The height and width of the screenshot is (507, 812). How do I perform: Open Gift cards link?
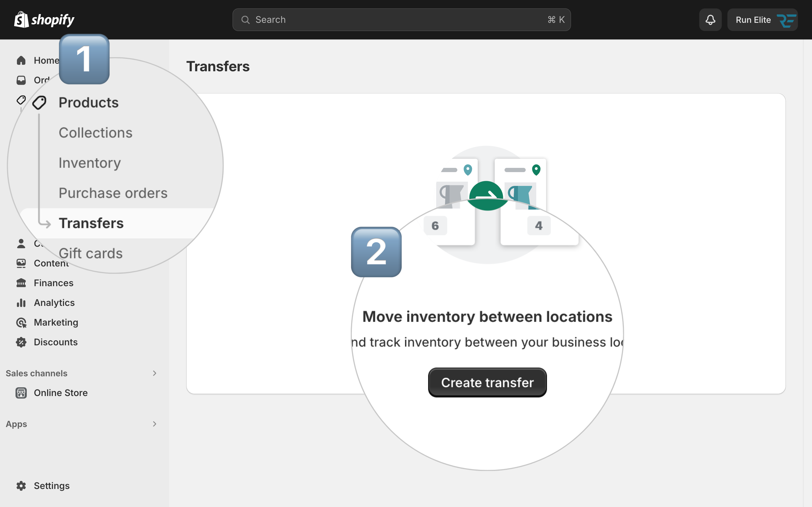point(91,253)
